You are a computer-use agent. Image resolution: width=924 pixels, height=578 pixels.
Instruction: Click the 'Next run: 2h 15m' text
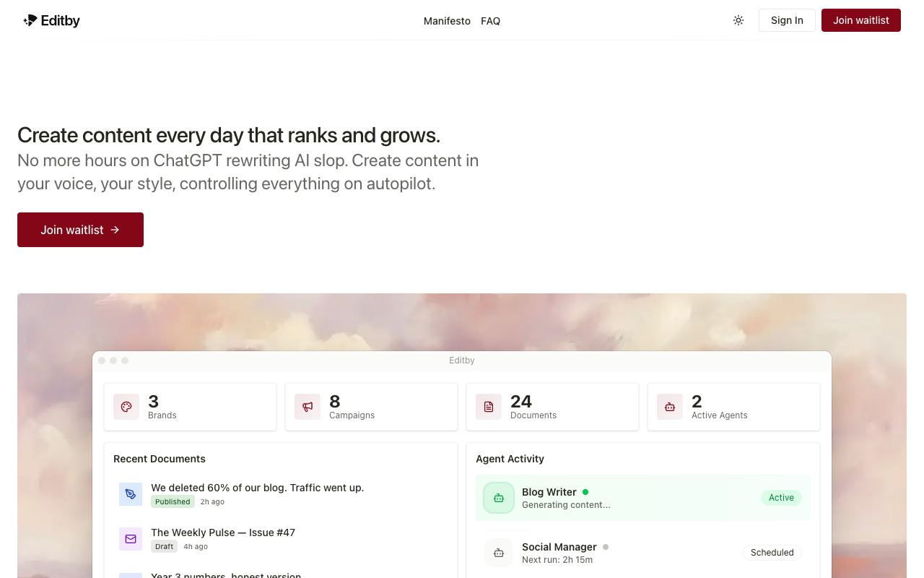click(557, 560)
